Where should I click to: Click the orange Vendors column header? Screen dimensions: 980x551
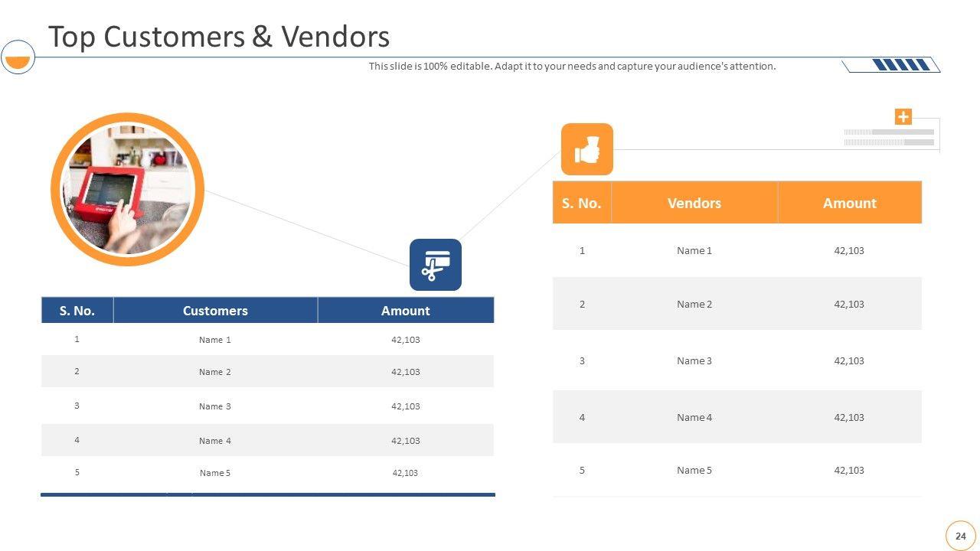[x=694, y=203]
